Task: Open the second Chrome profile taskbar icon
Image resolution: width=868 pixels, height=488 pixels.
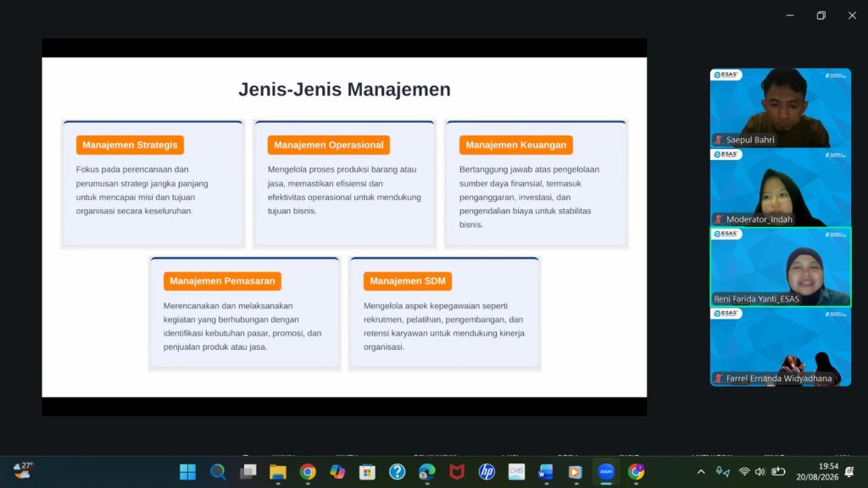Action: [x=636, y=472]
